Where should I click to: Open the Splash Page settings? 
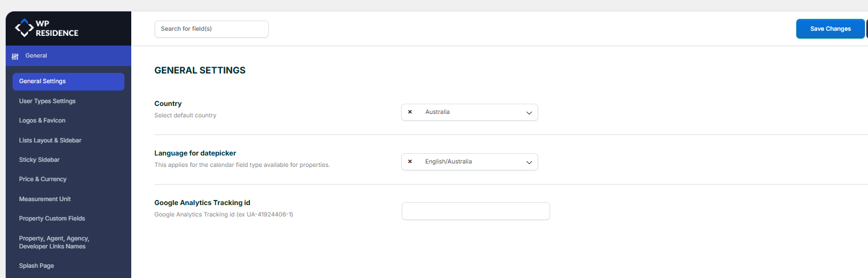[x=37, y=266]
